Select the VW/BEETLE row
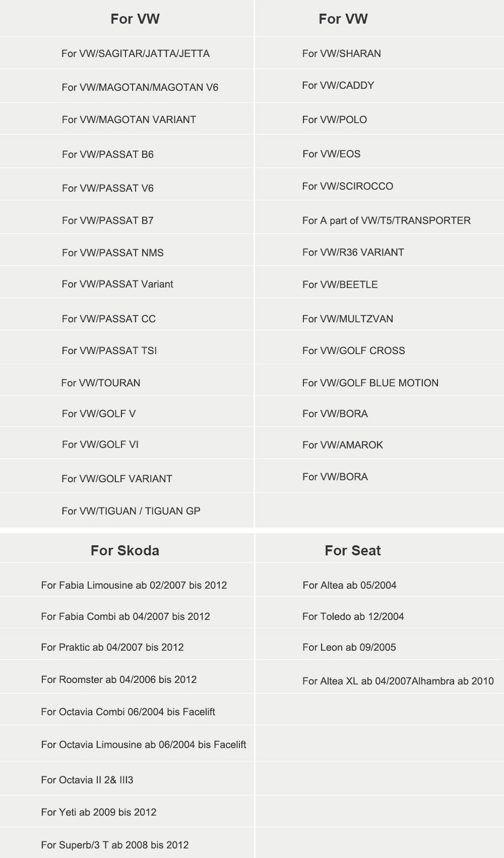The image size is (504, 858). (x=340, y=284)
